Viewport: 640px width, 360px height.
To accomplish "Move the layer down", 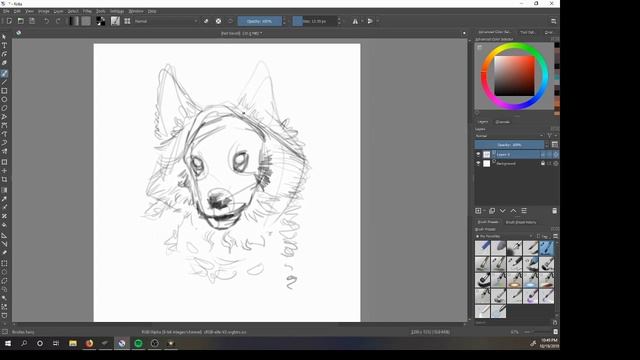I will point(502,211).
